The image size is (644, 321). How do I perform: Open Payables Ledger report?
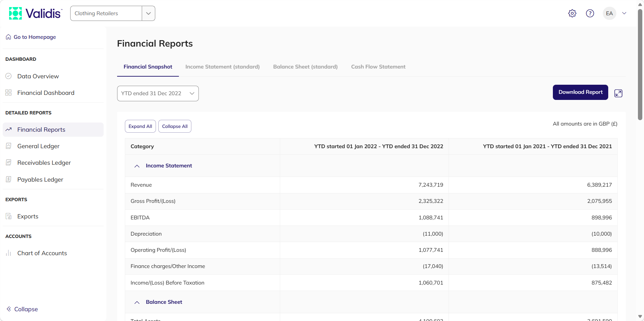(x=41, y=180)
